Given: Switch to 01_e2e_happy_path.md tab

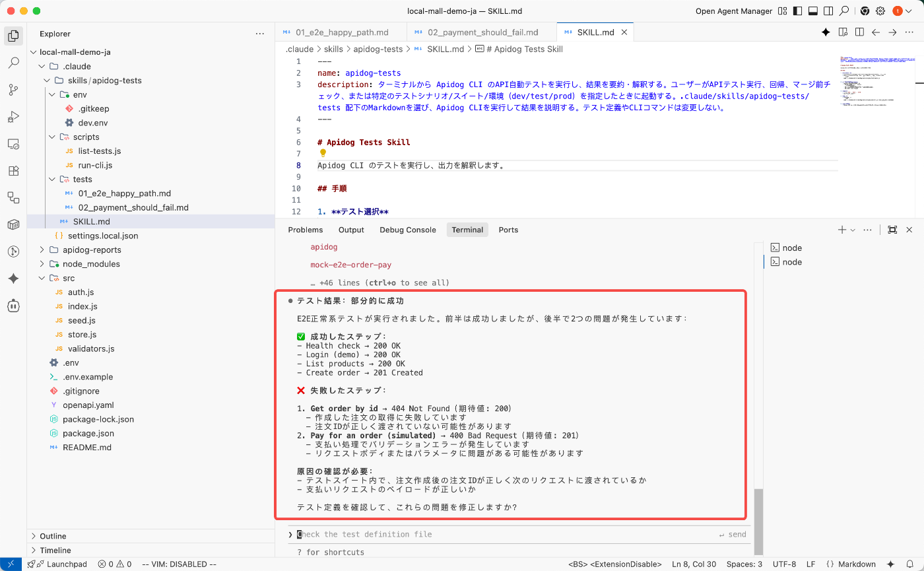Looking at the screenshot, I should point(341,32).
